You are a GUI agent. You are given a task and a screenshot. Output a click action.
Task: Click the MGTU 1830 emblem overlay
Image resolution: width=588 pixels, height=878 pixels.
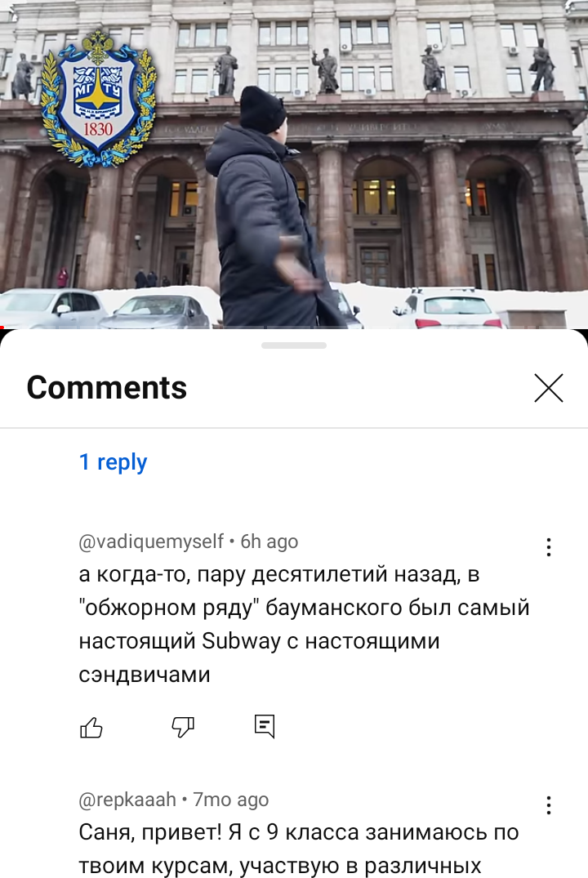point(99,99)
